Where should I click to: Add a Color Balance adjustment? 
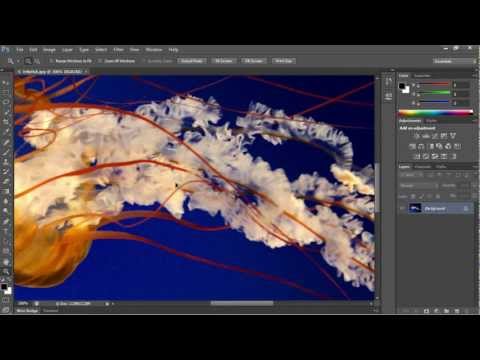click(x=421, y=146)
